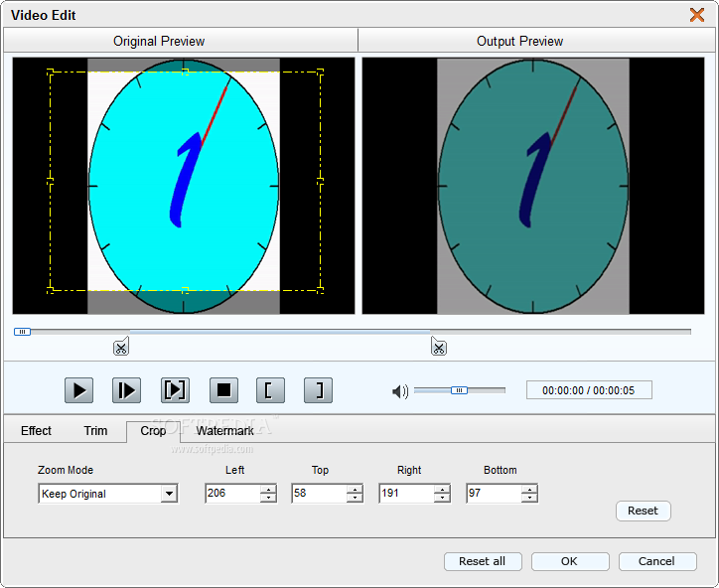Click the bottom-left crop corner handle

click(50, 290)
